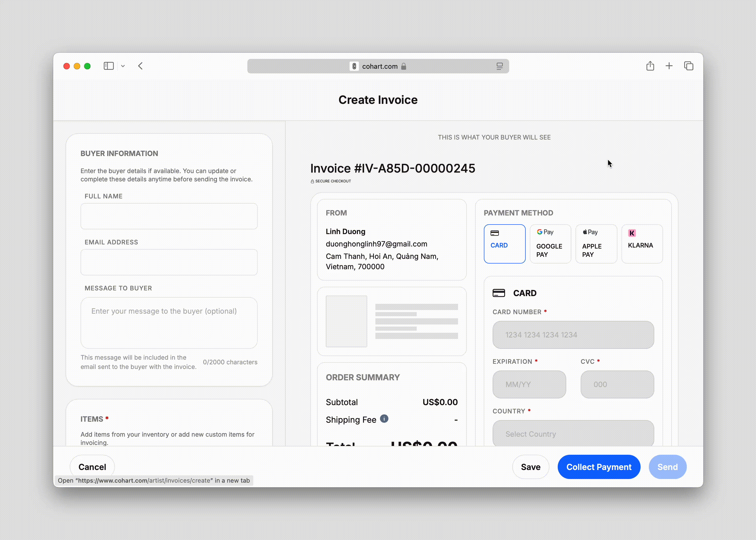Expand the chevron next to the sidebar button

[x=123, y=66]
